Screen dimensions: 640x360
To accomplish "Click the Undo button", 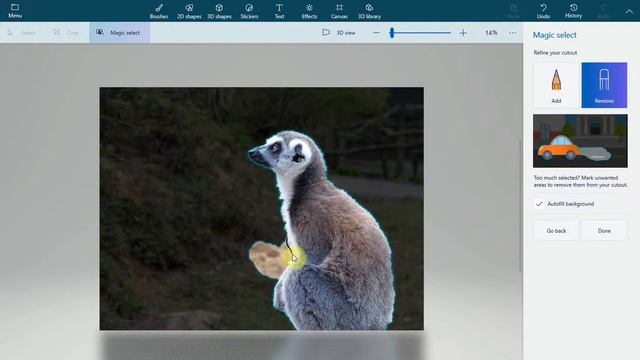I will click(543, 11).
